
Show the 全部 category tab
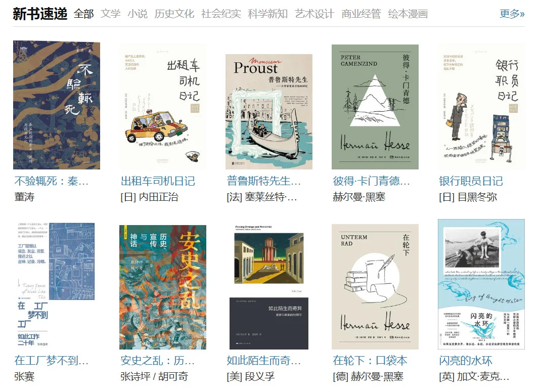coord(83,14)
